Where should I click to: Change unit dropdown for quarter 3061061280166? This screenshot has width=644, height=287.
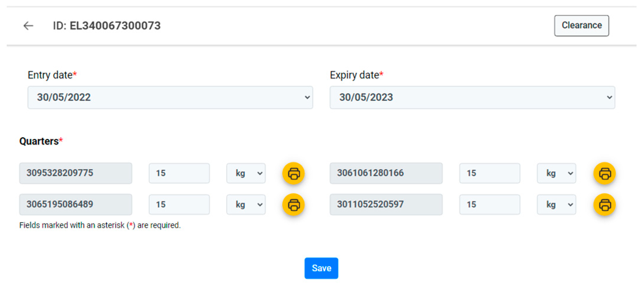pos(556,173)
